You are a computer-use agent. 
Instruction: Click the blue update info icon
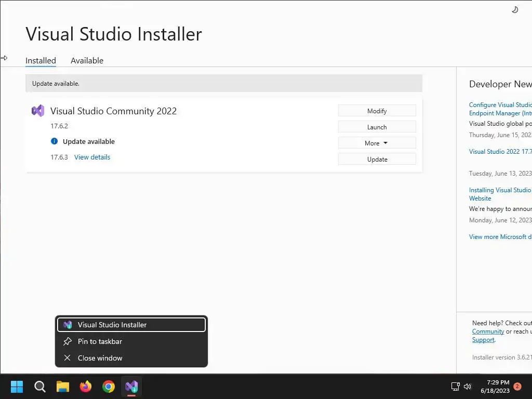pyautogui.click(x=54, y=141)
